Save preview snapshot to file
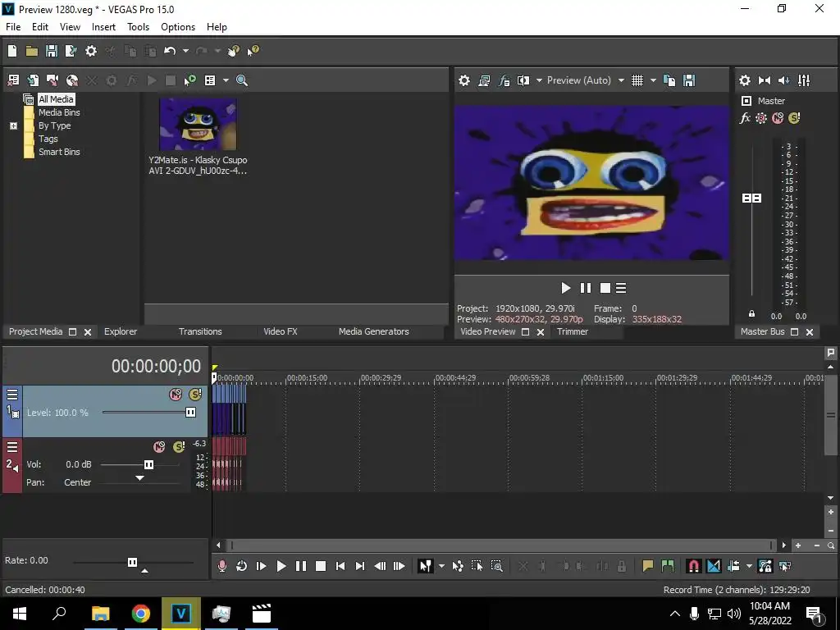 click(x=689, y=80)
